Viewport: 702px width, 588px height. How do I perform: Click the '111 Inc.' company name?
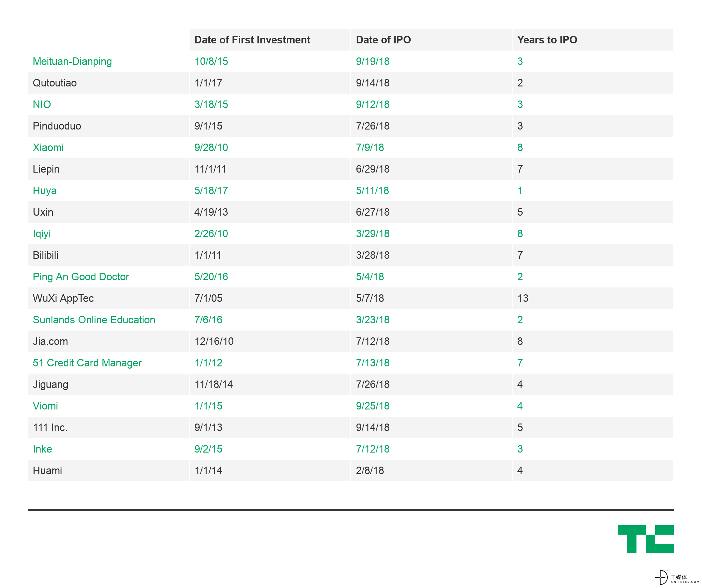[50, 428]
